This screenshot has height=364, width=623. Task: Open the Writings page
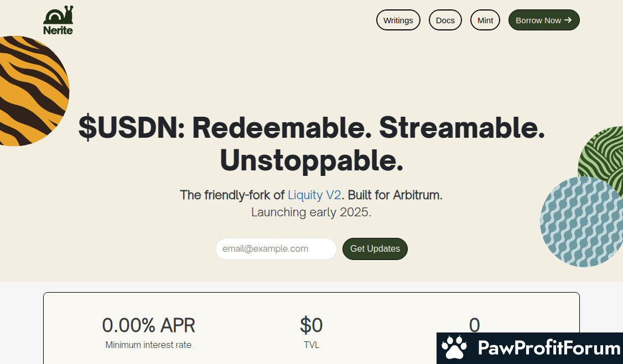coord(398,20)
